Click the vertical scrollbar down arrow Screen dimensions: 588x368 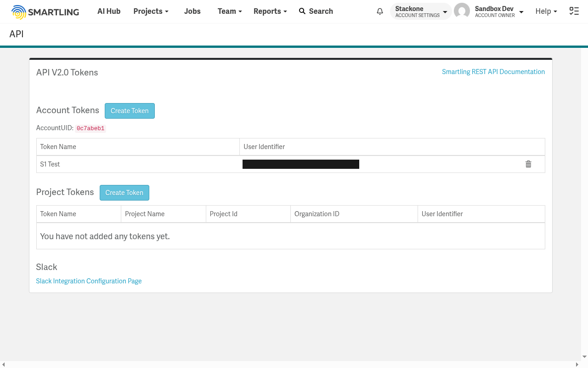pyautogui.click(x=584, y=357)
